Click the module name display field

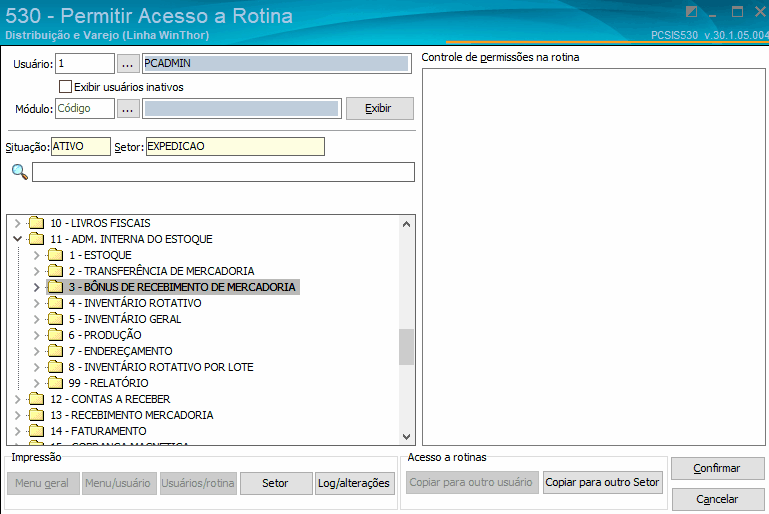(x=242, y=108)
